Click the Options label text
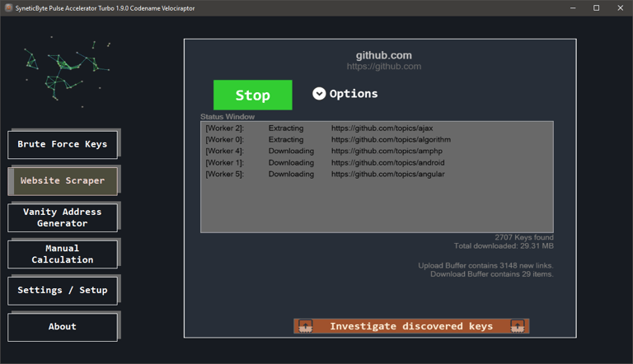Viewport: 633px width, 364px height. [354, 94]
